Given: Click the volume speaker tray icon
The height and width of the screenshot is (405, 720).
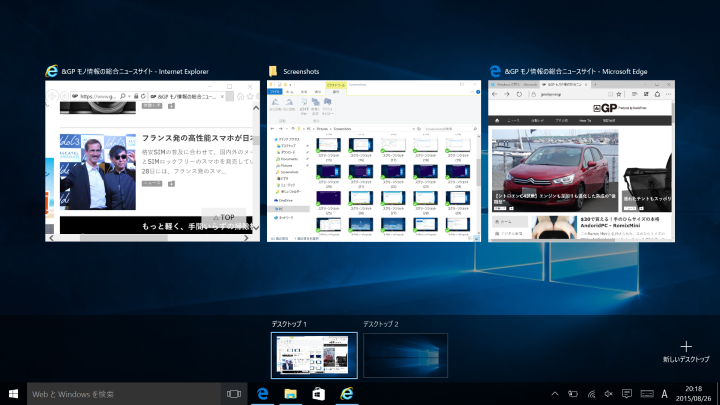Looking at the screenshot, I should [x=608, y=394].
